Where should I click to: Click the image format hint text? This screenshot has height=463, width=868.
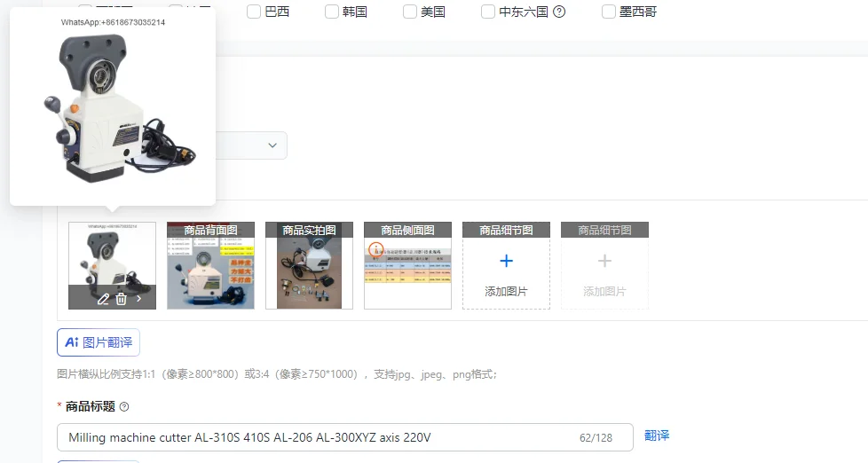point(277,374)
